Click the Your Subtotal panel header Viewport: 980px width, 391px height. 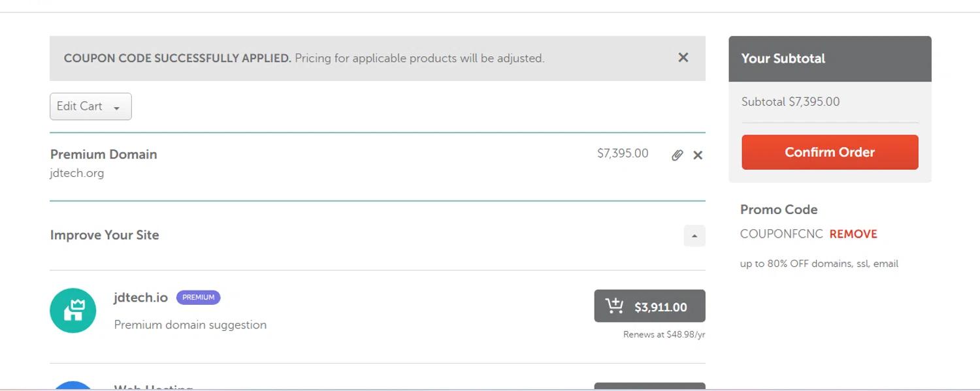(829, 59)
